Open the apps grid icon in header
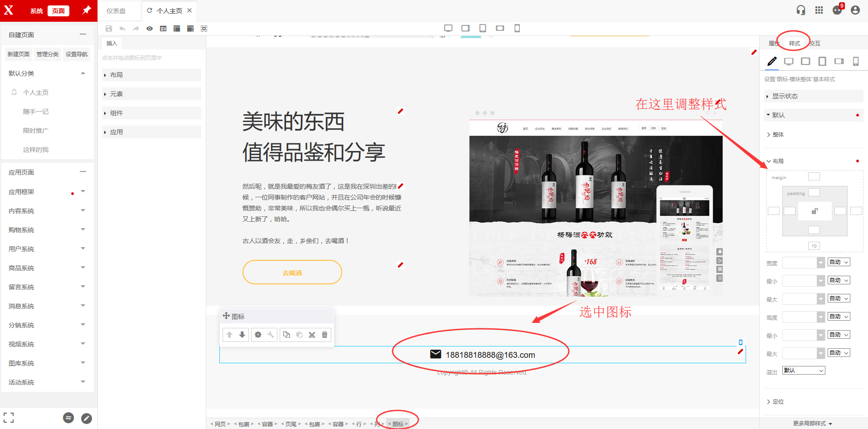868x429 pixels. coord(819,10)
